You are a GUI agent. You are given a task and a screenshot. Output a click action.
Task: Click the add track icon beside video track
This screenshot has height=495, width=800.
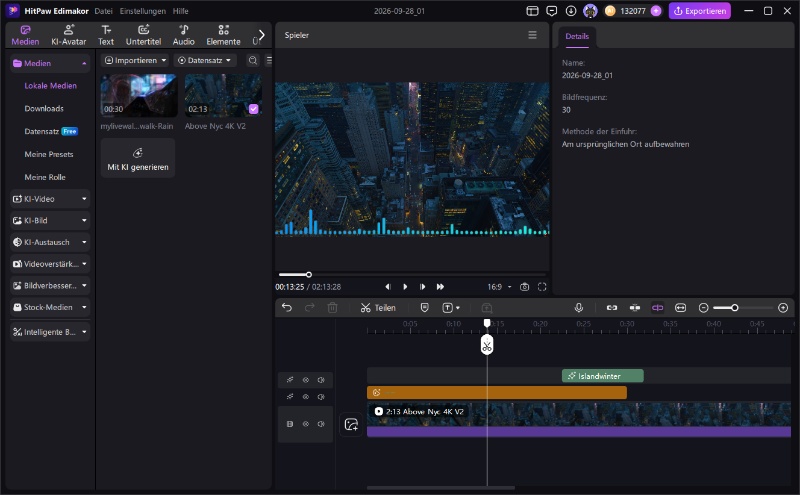click(x=351, y=424)
